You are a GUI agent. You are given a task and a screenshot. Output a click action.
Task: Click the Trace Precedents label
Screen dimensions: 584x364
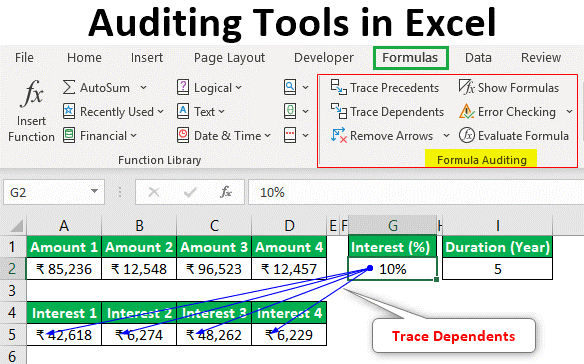(394, 88)
